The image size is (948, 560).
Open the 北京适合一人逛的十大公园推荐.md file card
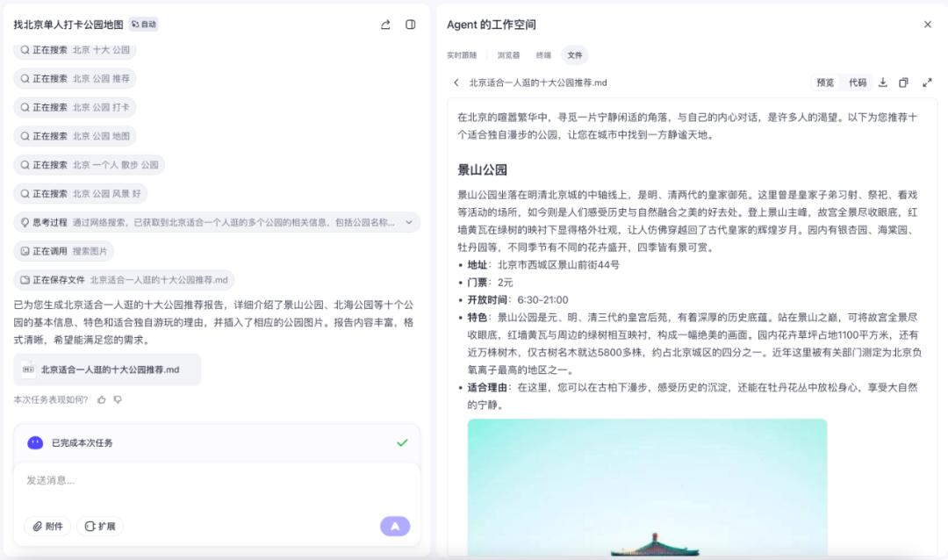point(107,370)
